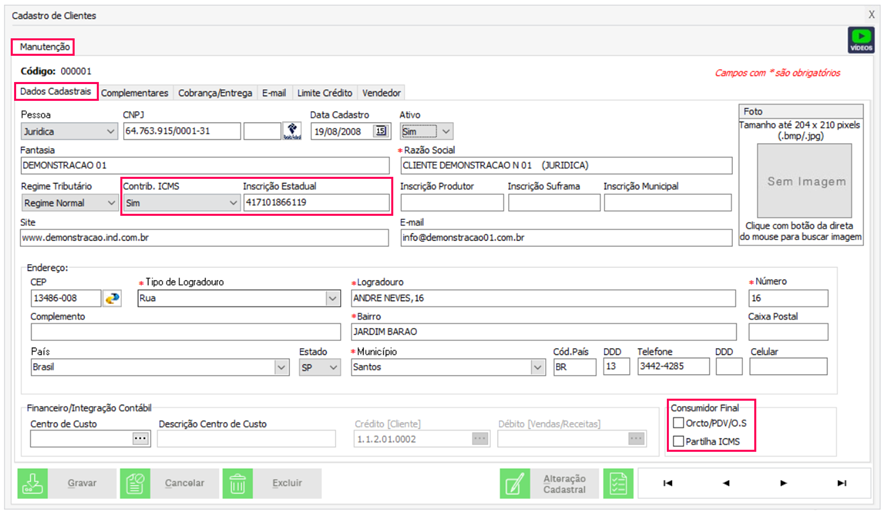
Task: Click the checklist icon beside Alteração Cadastral
Action: pos(619,484)
